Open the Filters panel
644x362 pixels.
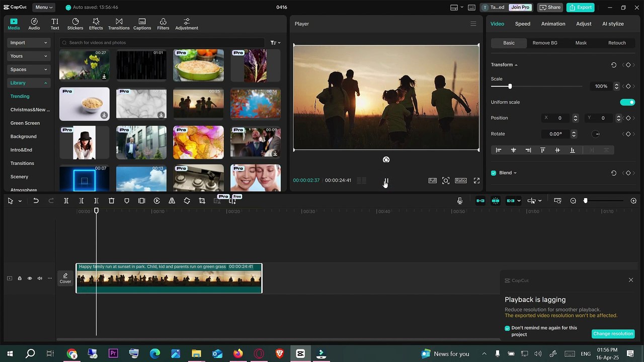click(163, 24)
